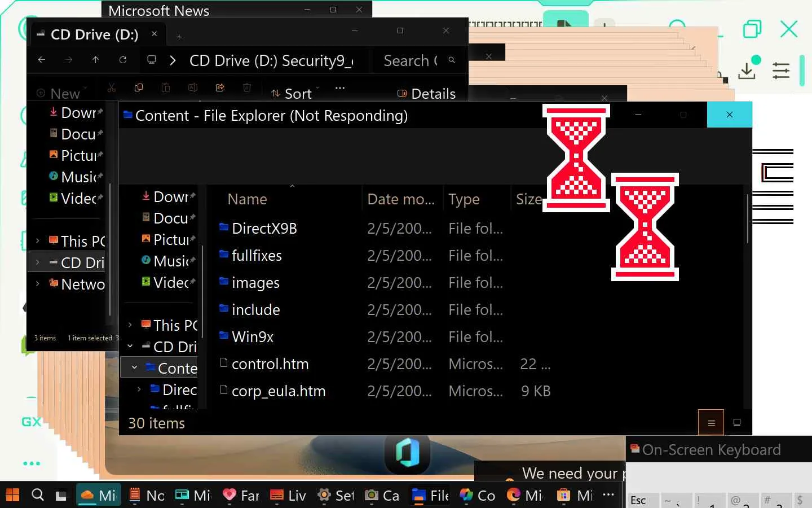Click the Cut scissors icon
Screen dimensions: 812x508
pos(112,88)
